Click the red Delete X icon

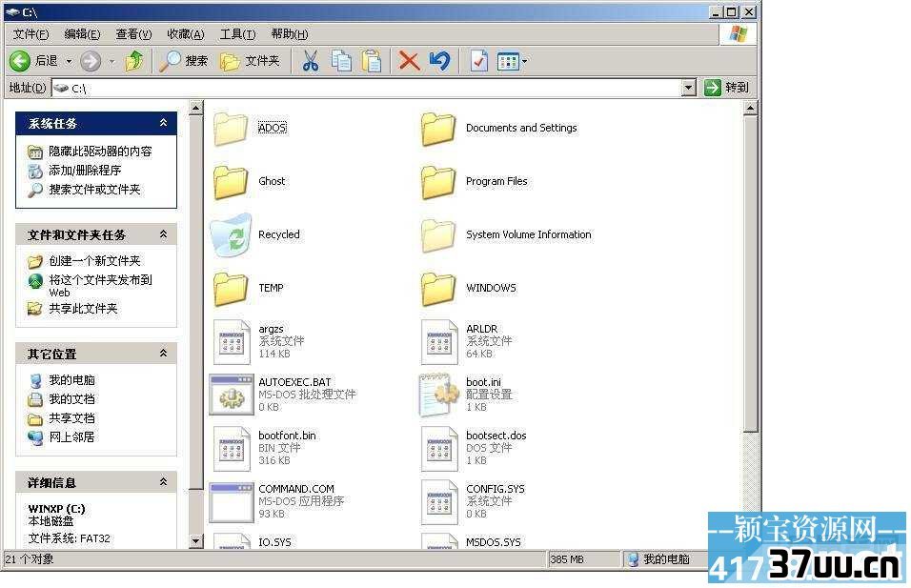click(x=409, y=60)
